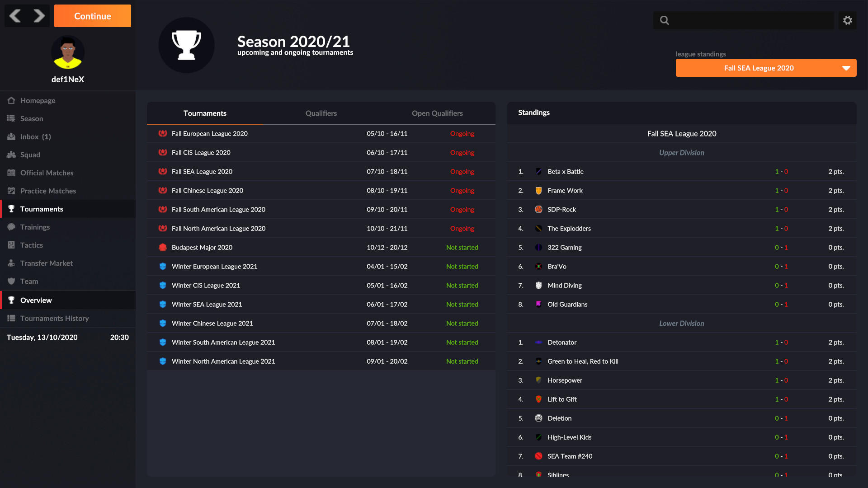Open the Budapest Major 2020 tournament entry
The height and width of the screenshot is (488, 868).
click(202, 247)
